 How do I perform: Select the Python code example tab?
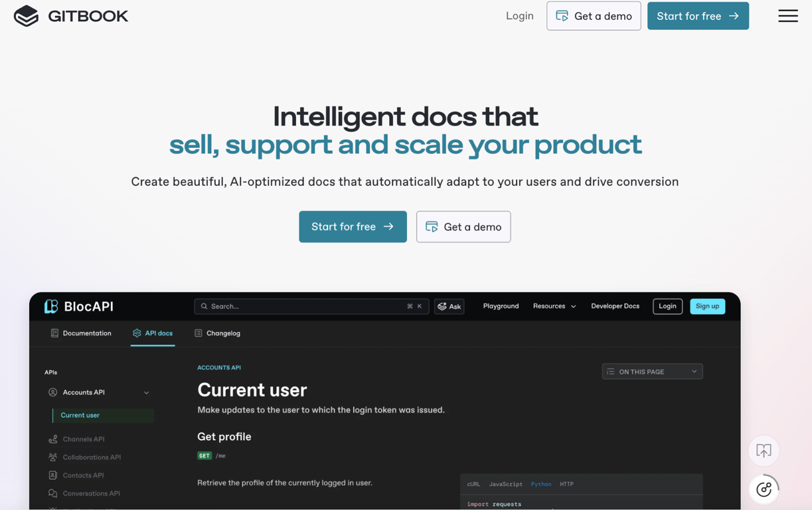(540, 484)
